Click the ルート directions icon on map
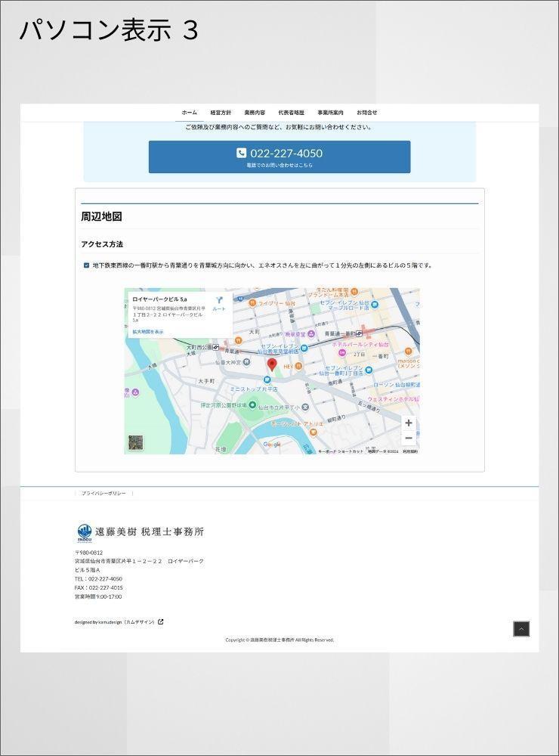This screenshot has width=559, height=756. click(x=219, y=303)
